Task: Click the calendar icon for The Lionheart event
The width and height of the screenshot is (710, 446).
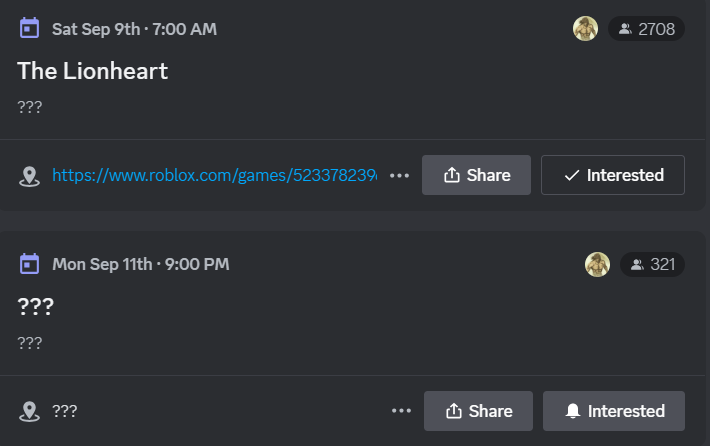Action: [30, 28]
